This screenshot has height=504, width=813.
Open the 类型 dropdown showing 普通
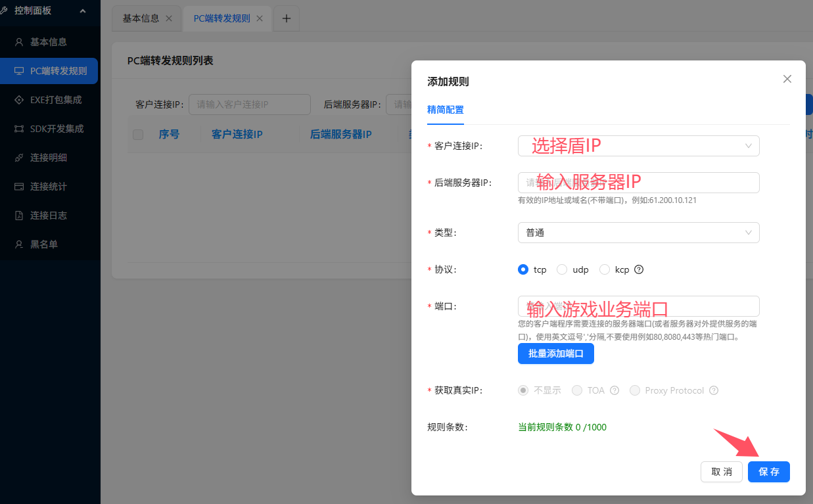click(639, 233)
